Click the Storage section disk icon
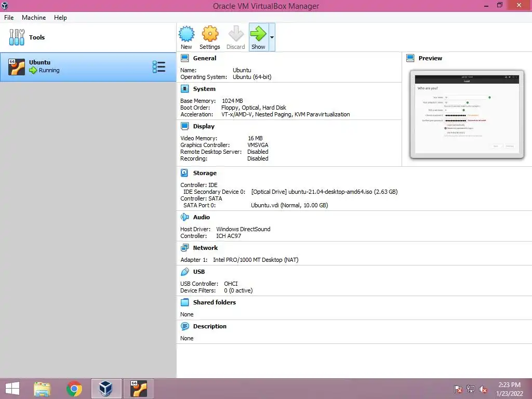 click(184, 173)
